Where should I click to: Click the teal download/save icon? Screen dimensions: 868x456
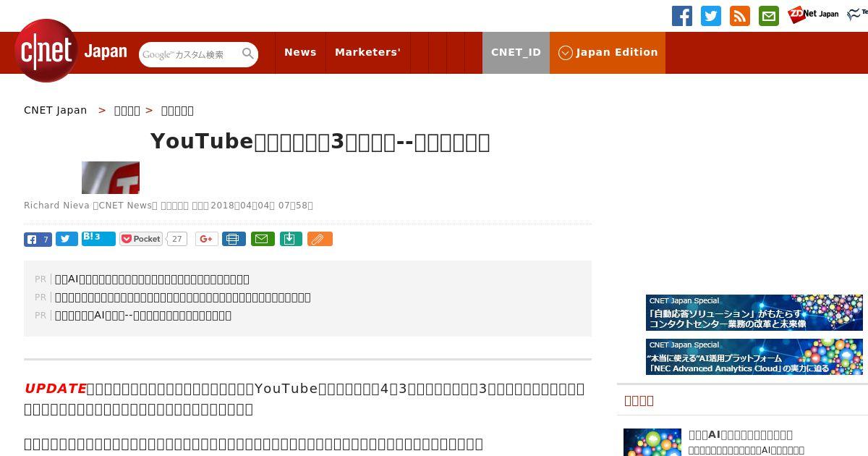point(290,239)
